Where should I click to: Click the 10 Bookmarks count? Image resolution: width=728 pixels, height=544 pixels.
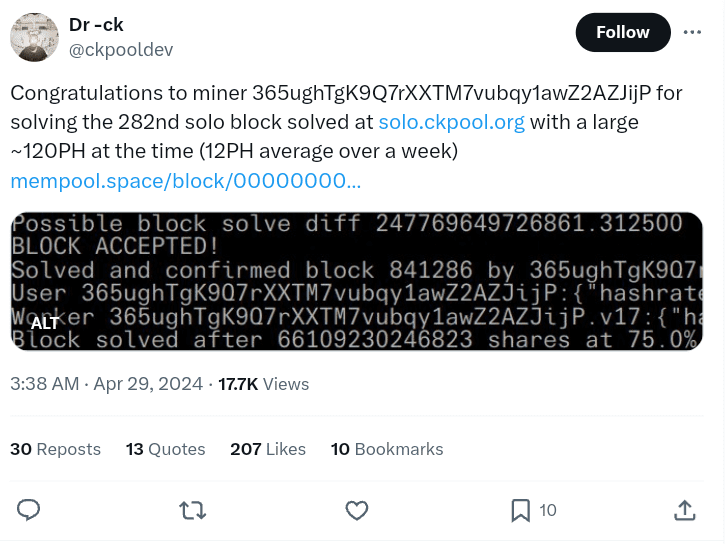[x=387, y=449]
